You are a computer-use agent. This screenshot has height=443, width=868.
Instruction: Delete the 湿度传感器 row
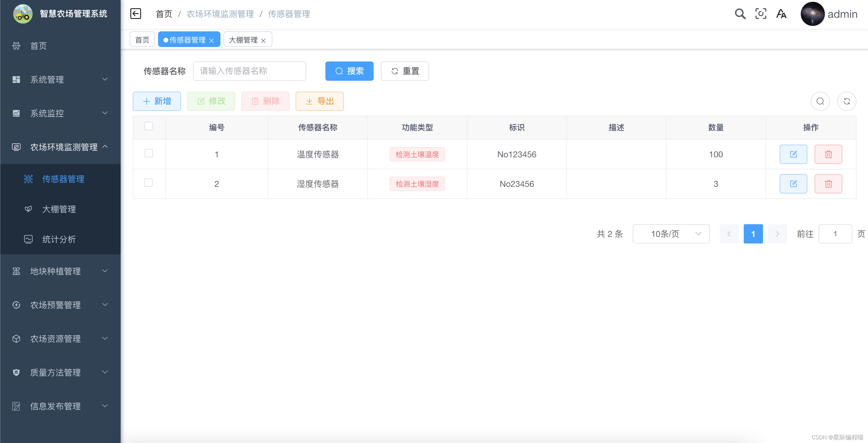tap(828, 184)
